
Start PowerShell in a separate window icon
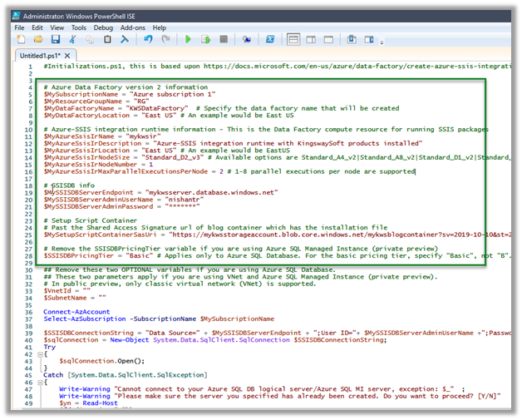click(270, 39)
